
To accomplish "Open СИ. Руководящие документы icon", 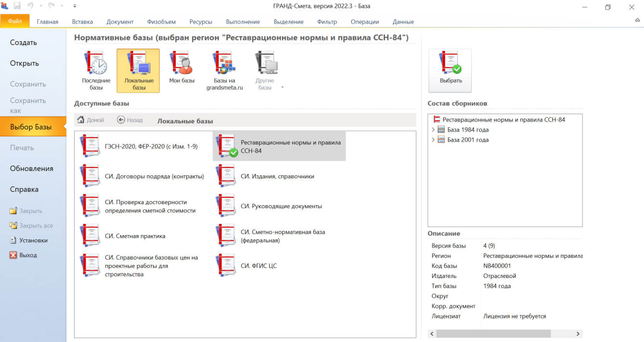I will (226, 206).
